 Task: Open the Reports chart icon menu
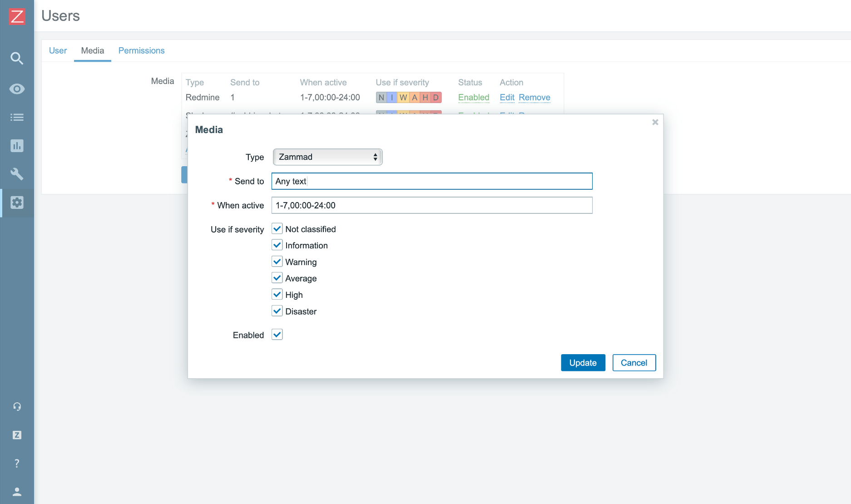(17, 146)
